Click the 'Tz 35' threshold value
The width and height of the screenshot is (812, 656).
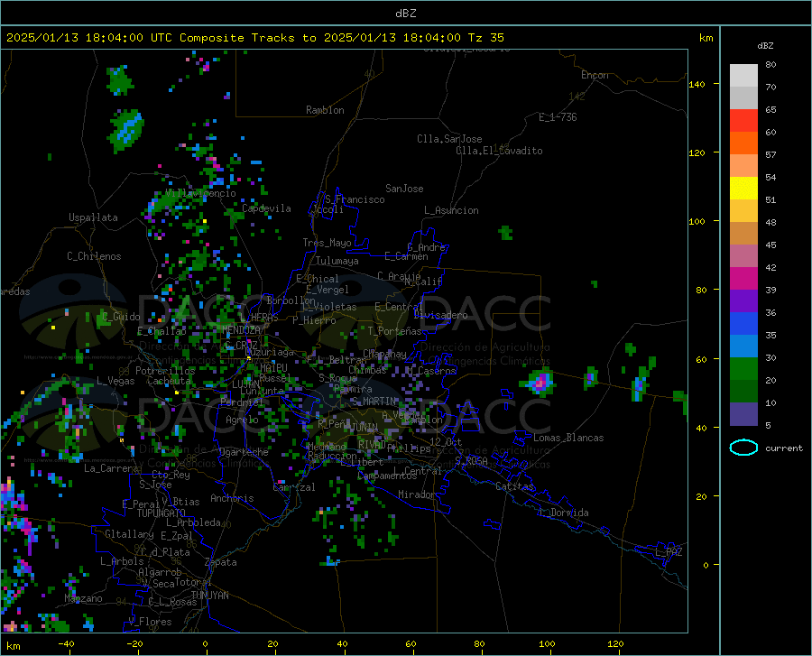point(485,38)
